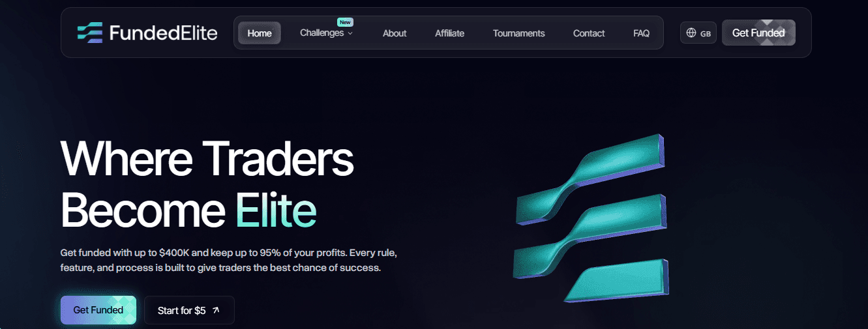Click Get Funded in the header bar
The height and width of the screenshot is (329, 868).
[x=758, y=33]
